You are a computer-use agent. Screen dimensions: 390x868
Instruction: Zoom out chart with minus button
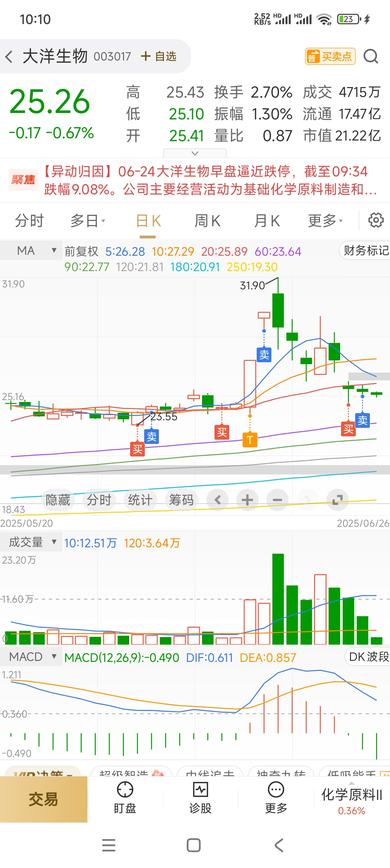click(277, 500)
